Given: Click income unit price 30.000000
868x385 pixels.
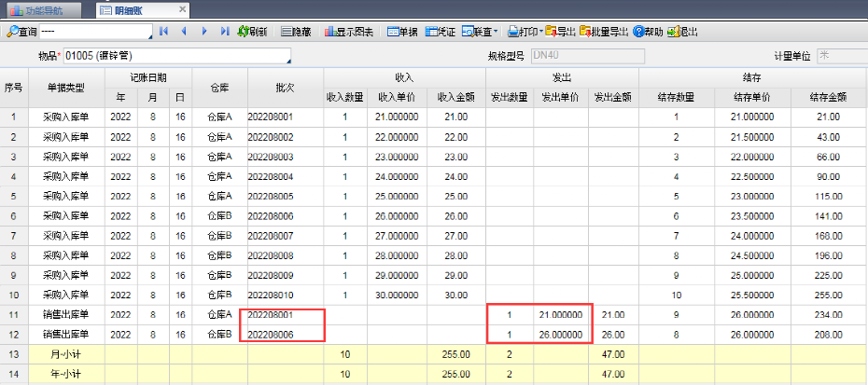Looking at the screenshot, I should pos(397,296).
